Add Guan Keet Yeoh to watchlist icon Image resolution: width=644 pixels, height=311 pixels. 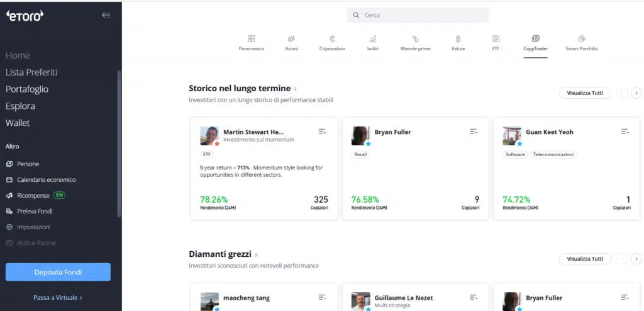(625, 132)
